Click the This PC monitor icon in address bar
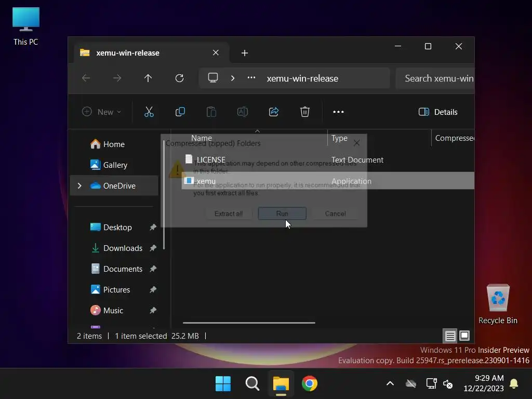The width and height of the screenshot is (532, 399). [213, 78]
